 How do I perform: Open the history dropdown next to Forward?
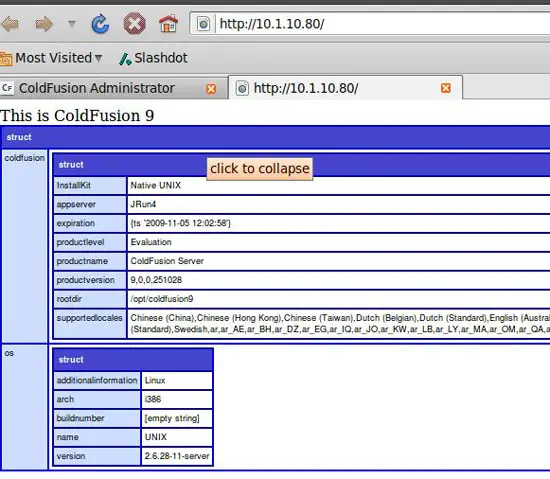click(x=72, y=24)
